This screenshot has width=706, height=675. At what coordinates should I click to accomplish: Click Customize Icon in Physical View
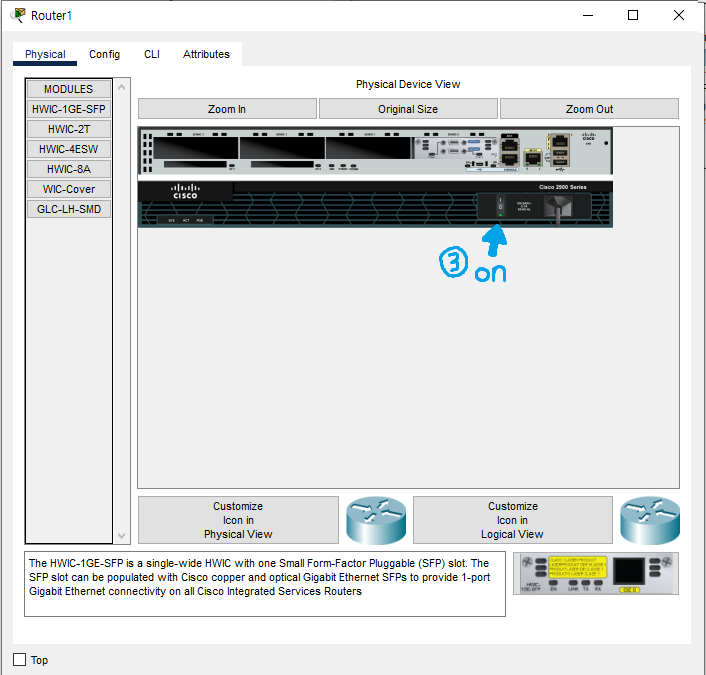238,520
